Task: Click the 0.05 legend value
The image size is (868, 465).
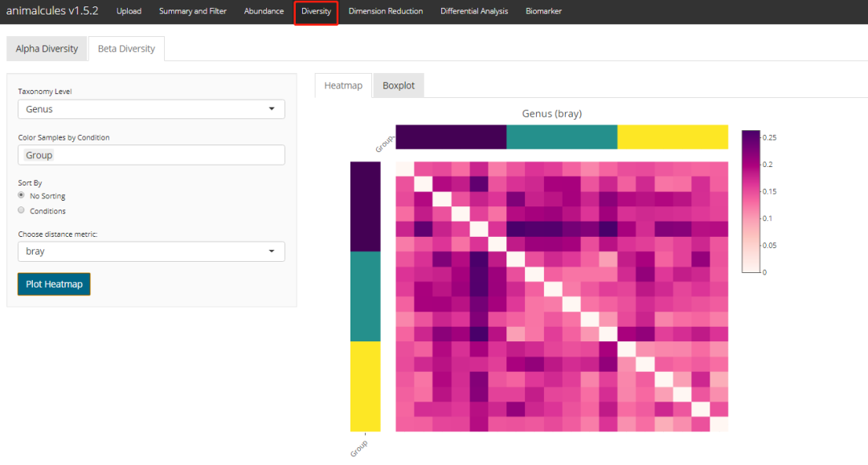Action: [769, 246]
